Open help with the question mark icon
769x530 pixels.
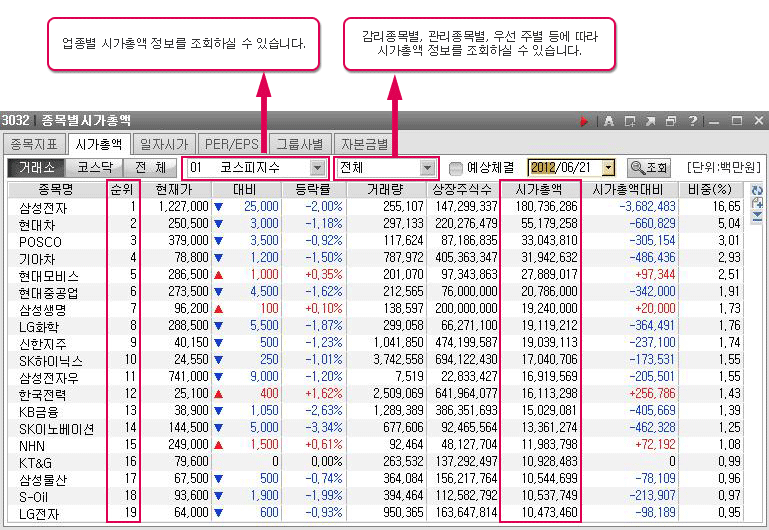[692, 121]
